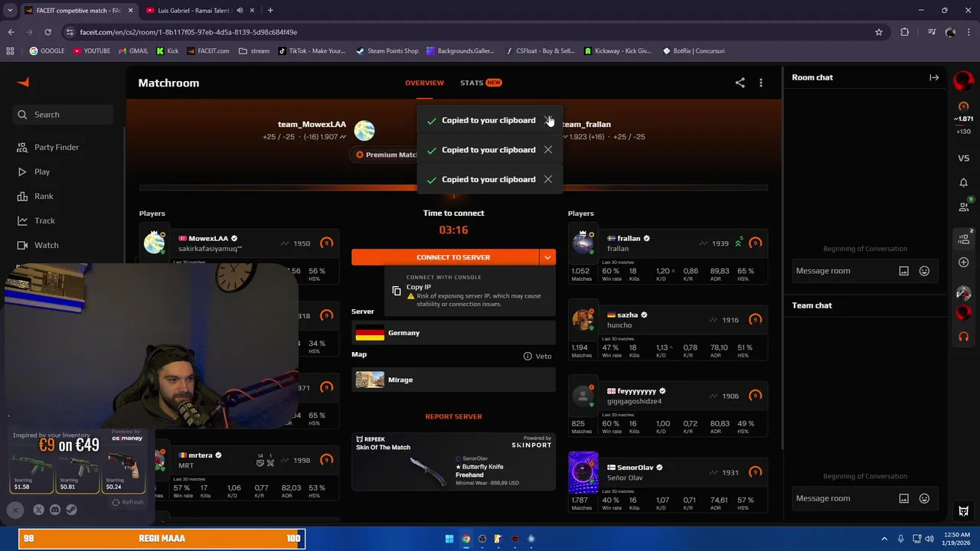The height and width of the screenshot is (551, 980).
Task: Click the browser address bar URL
Action: pyautogui.click(x=188, y=32)
